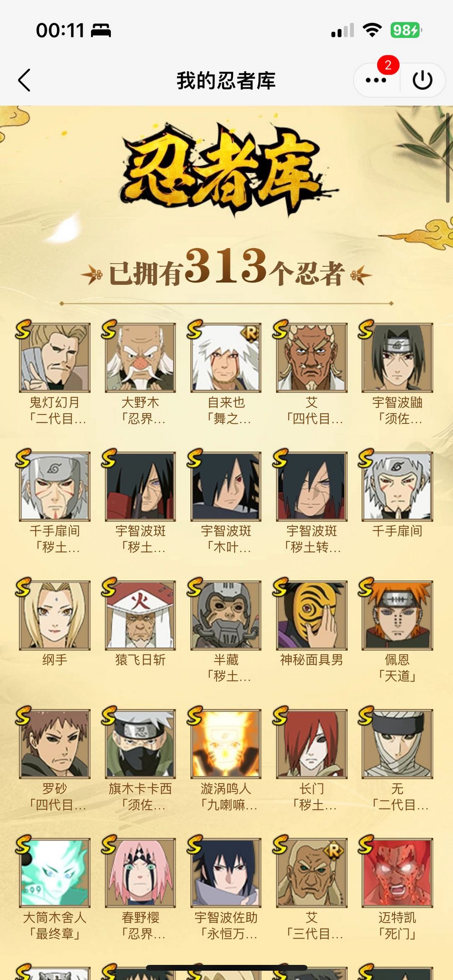The height and width of the screenshot is (980, 453).
Task: Select 神秘面具男 masked ninja
Action: pos(312,615)
